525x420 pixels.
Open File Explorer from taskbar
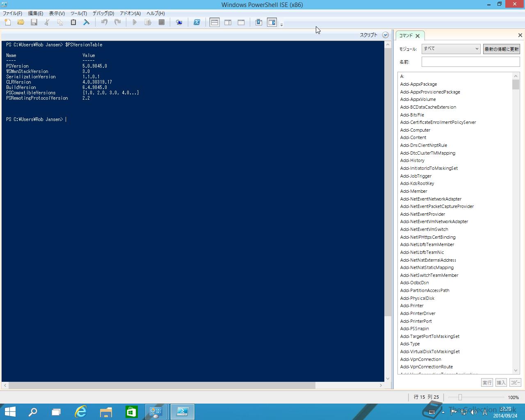point(106,412)
